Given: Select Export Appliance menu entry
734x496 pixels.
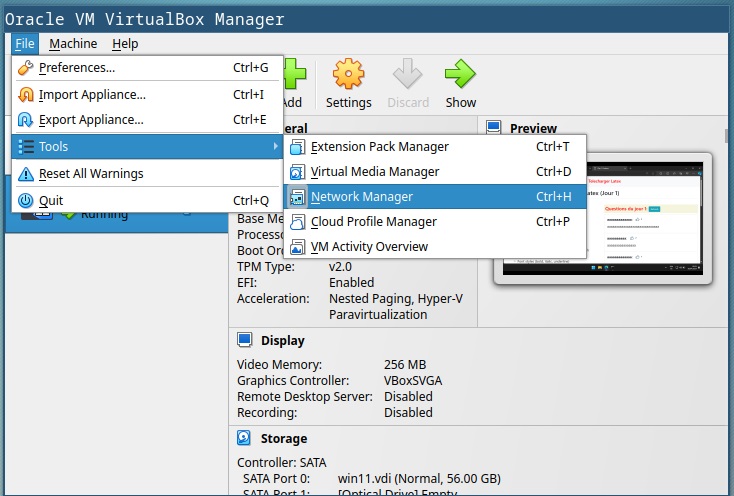Looking at the screenshot, I should point(147,120).
